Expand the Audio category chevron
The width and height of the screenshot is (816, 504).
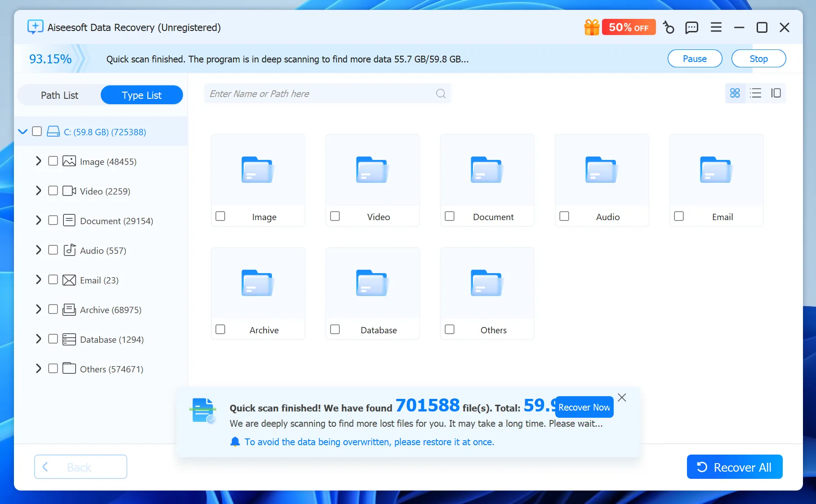coord(39,250)
